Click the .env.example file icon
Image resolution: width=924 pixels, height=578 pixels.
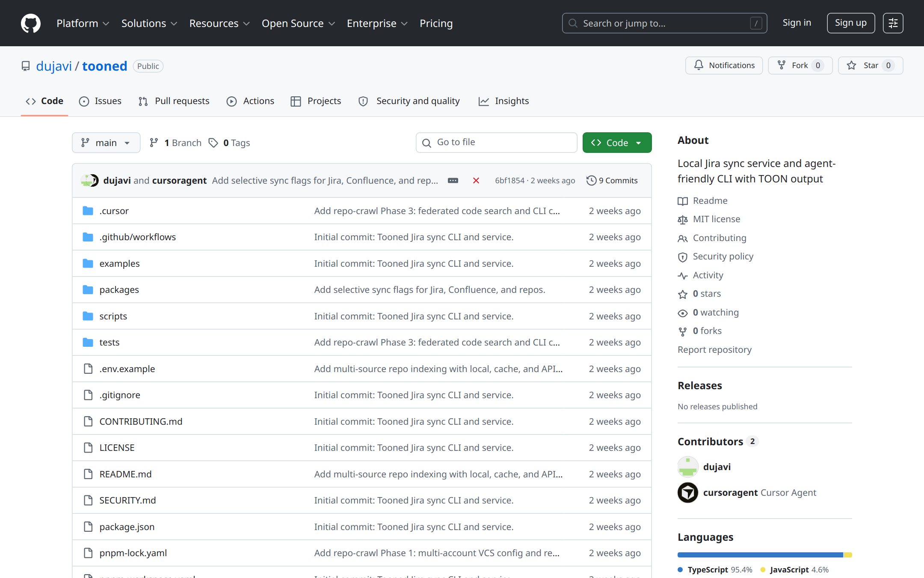(88, 369)
